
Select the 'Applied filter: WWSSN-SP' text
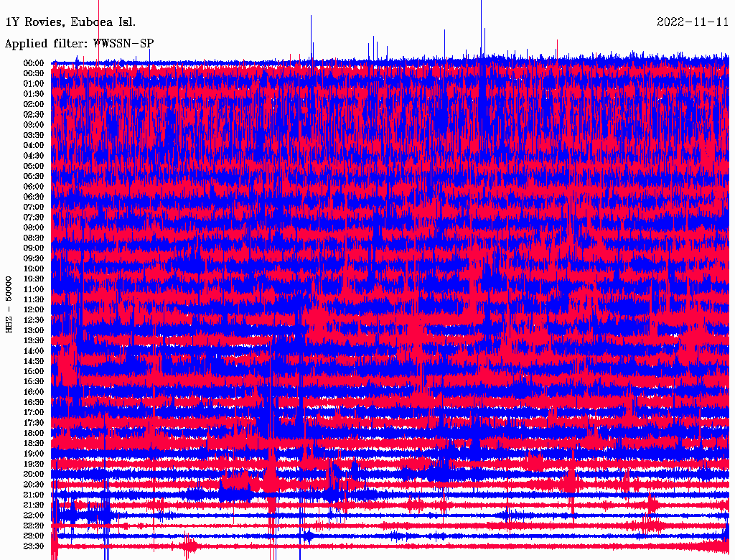[x=79, y=43]
